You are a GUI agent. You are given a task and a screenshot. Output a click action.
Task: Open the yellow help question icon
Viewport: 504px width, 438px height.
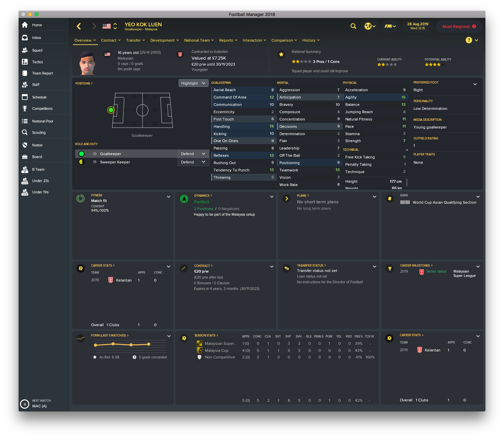click(x=469, y=40)
